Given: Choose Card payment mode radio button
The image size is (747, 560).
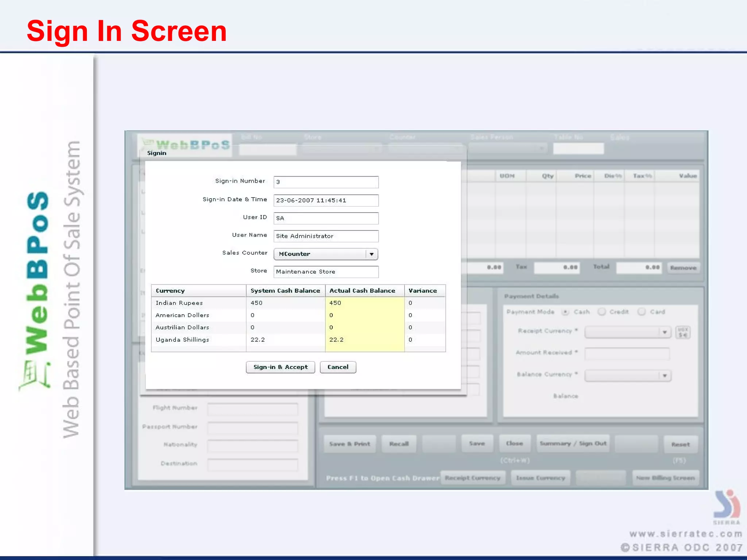Looking at the screenshot, I should [x=642, y=312].
